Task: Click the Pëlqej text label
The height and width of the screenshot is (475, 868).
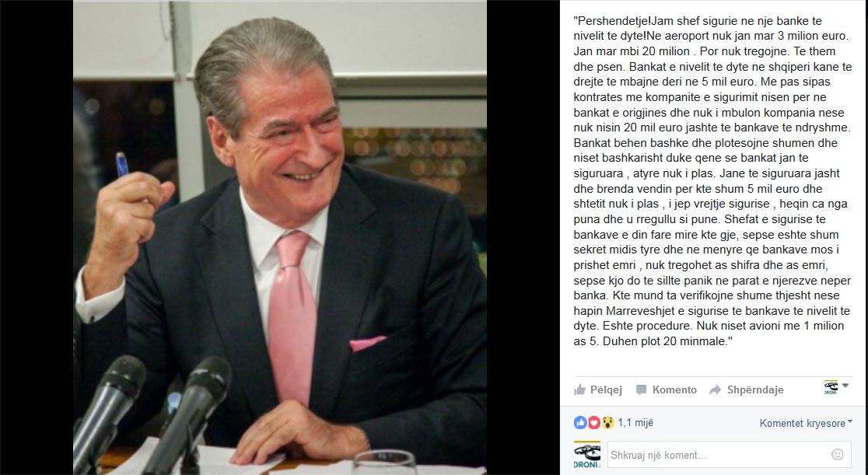Action: (x=606, y=389)
